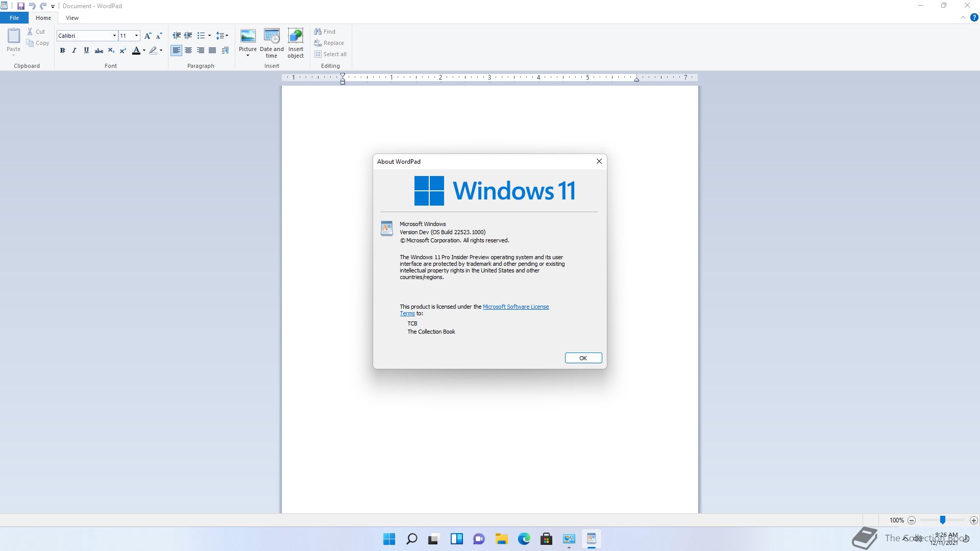Open Customize Quick Access Toolbar dropdown
This screenshot has height=551, width=980.
pyautogui.click(x=53, y=7)
